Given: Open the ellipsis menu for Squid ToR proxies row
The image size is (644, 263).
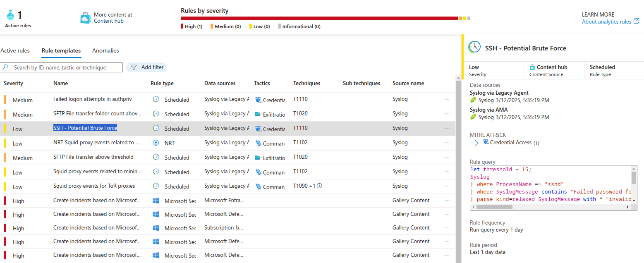Looking at the screenshot, I should point(447,186).
